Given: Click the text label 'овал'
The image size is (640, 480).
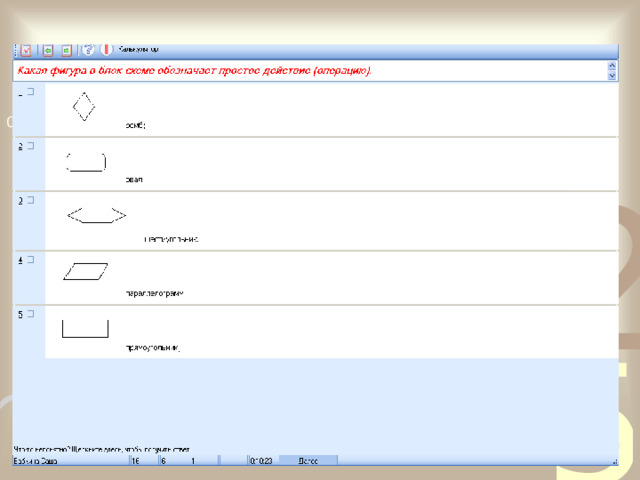Looking at the screenshot, I should (x=134, y=180).
